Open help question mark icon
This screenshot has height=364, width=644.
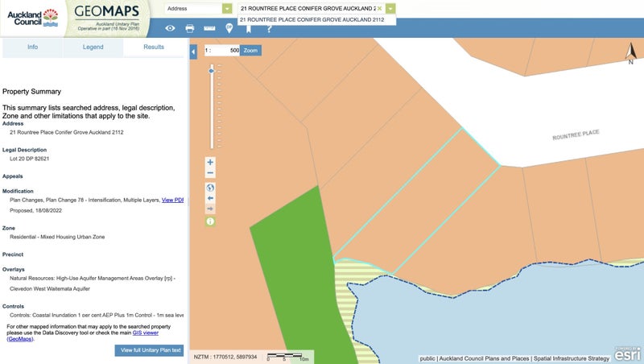pyautogui.click(x=269, y=28)
